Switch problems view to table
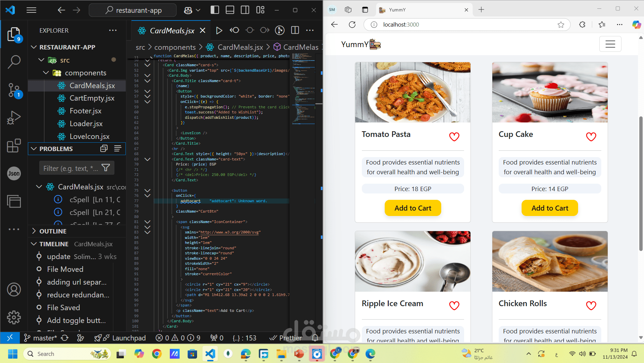Viewport: 644px width, 363px height. pyautogui.click(x=118, y=149)
